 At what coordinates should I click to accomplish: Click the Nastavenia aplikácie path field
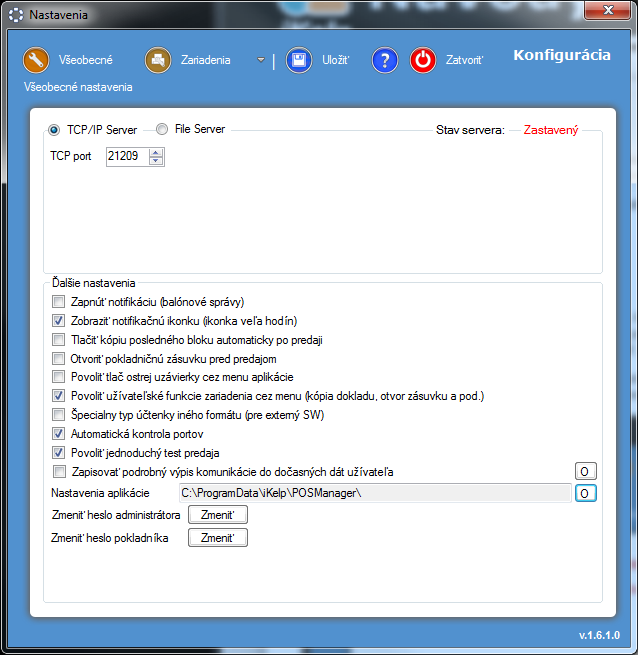[375, 493]
